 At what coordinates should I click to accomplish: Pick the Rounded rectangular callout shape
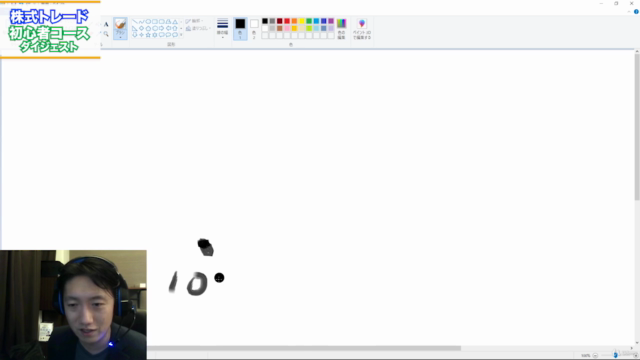(162, 35)
